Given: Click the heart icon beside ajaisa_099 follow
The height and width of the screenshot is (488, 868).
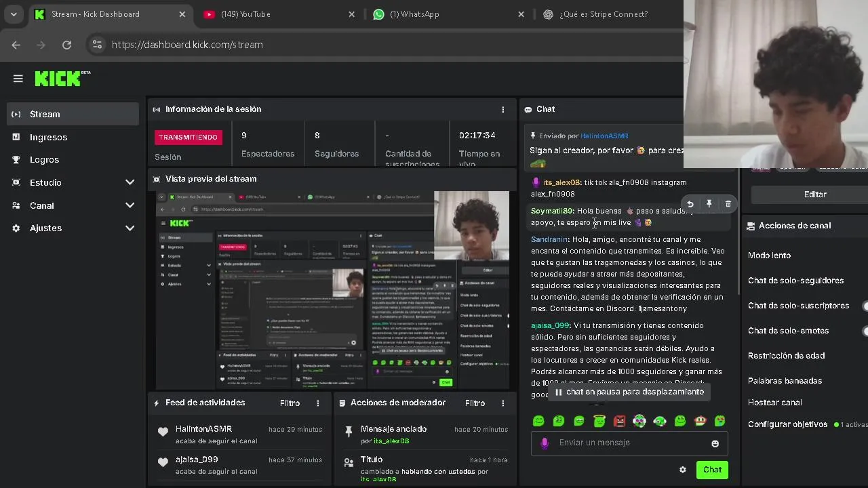Looking at the screenshot, I should tap(163, 462).
